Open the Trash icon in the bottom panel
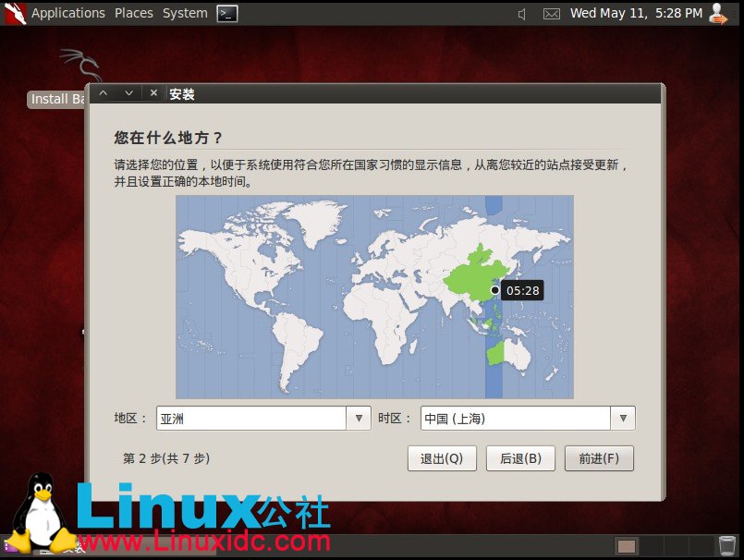Image resolution: width=744 pixels, height=560 pixels. 727,545
